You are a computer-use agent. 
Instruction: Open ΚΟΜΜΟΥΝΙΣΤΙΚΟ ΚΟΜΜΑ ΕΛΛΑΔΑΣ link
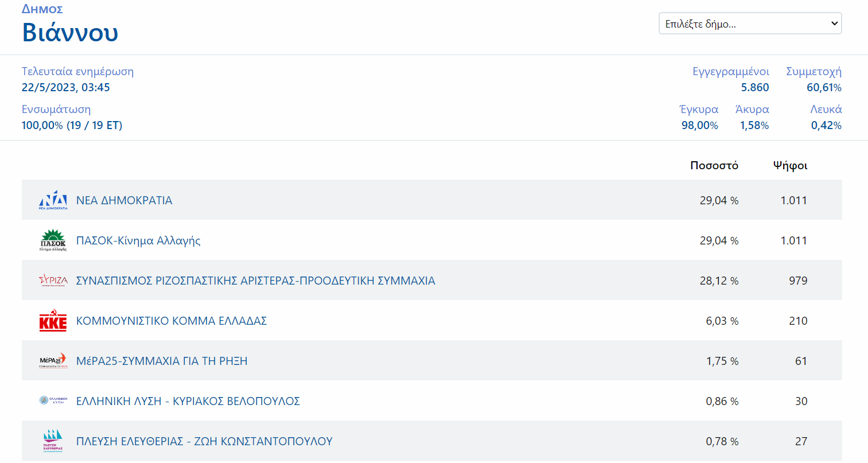tap(172, 321)
